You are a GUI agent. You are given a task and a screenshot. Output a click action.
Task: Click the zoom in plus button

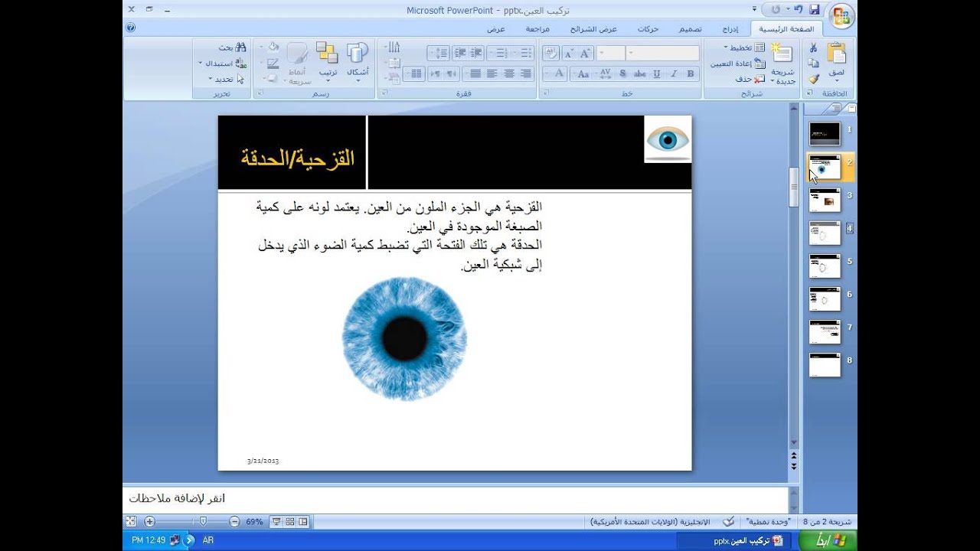(x=149, y=521)
